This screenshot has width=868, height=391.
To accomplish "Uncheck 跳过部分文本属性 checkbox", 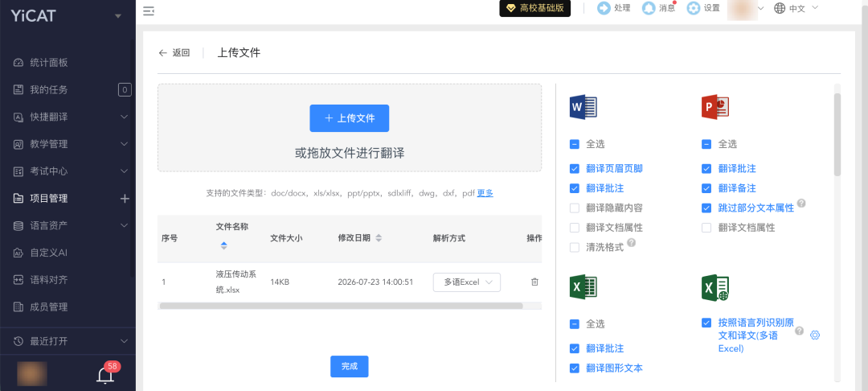I will point(706,208).
